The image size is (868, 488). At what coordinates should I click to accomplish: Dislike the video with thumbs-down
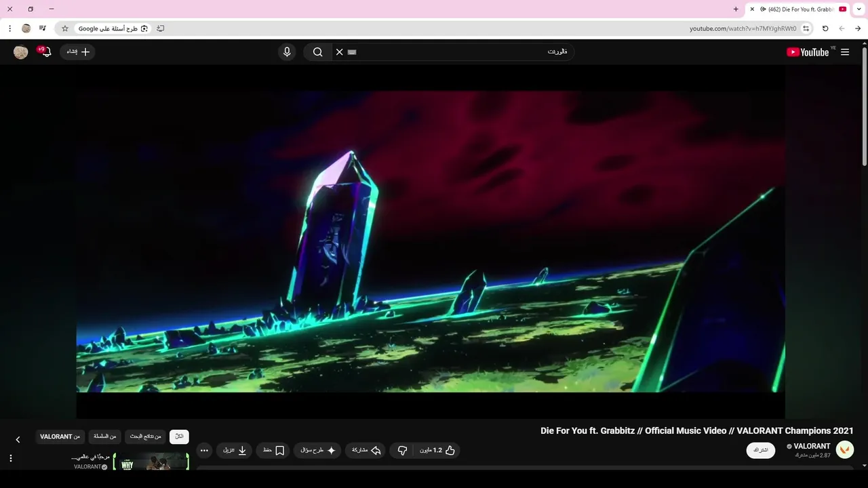(402, 450)
